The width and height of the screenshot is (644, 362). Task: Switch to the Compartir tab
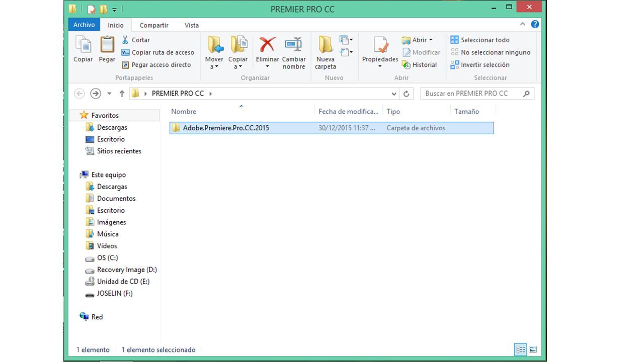tap(154, 25)
